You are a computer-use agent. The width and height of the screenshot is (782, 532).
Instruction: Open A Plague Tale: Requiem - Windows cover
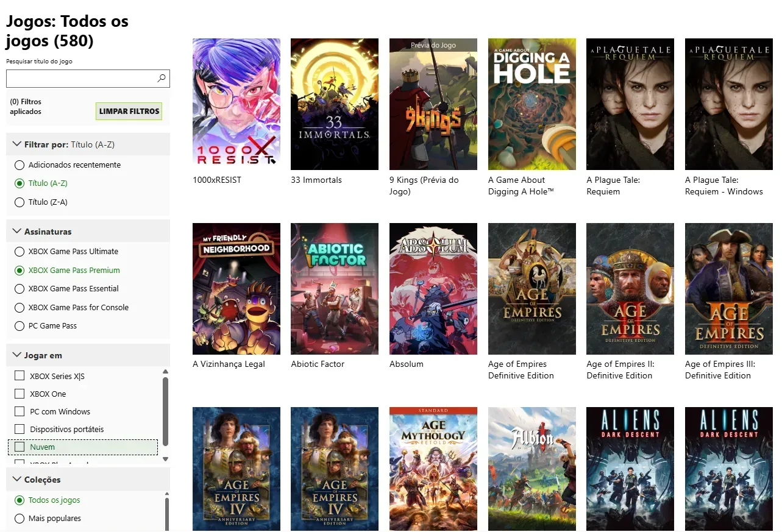click(729, 104)
